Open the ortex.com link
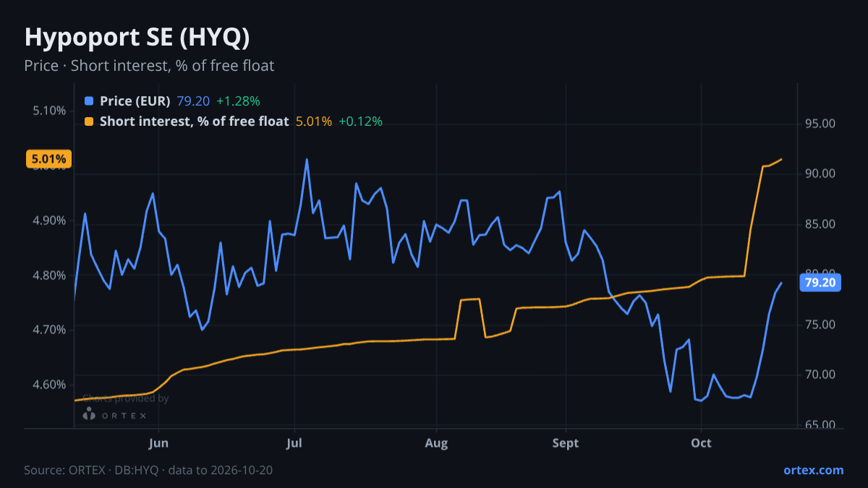 click(814, 470)
